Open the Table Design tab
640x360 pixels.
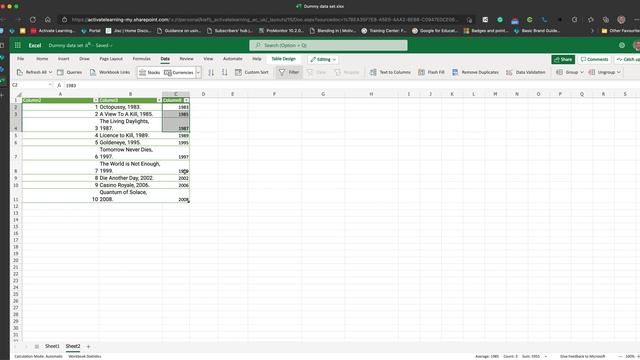(x=283, y=59)
